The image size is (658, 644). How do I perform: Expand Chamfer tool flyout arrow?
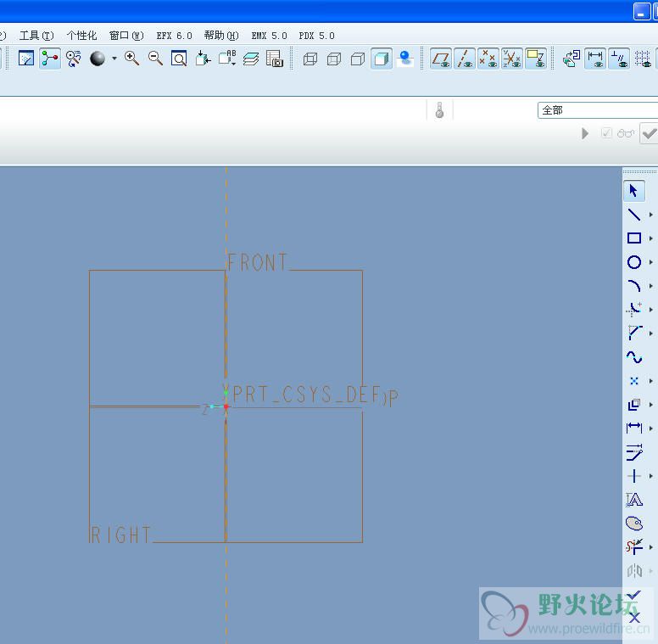point(651,333)
